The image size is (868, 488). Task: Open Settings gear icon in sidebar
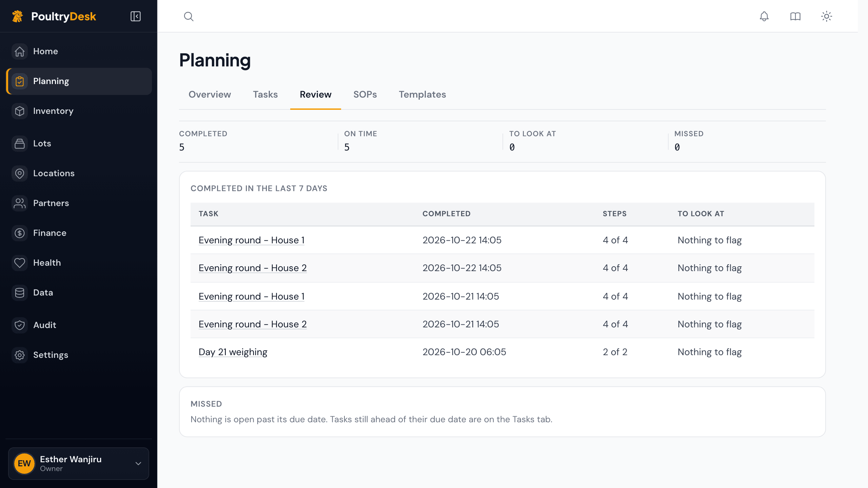point(20,355)
